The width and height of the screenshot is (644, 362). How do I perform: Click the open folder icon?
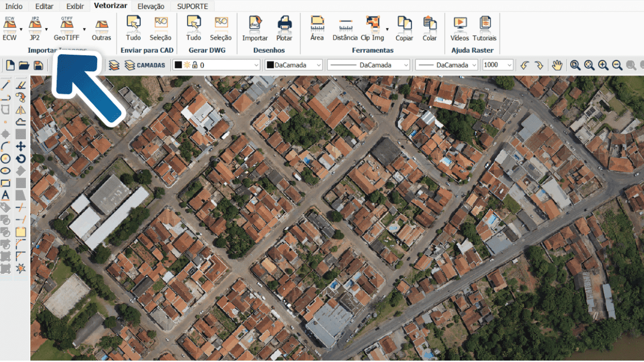pyautogui.click(x=24, y=65)
